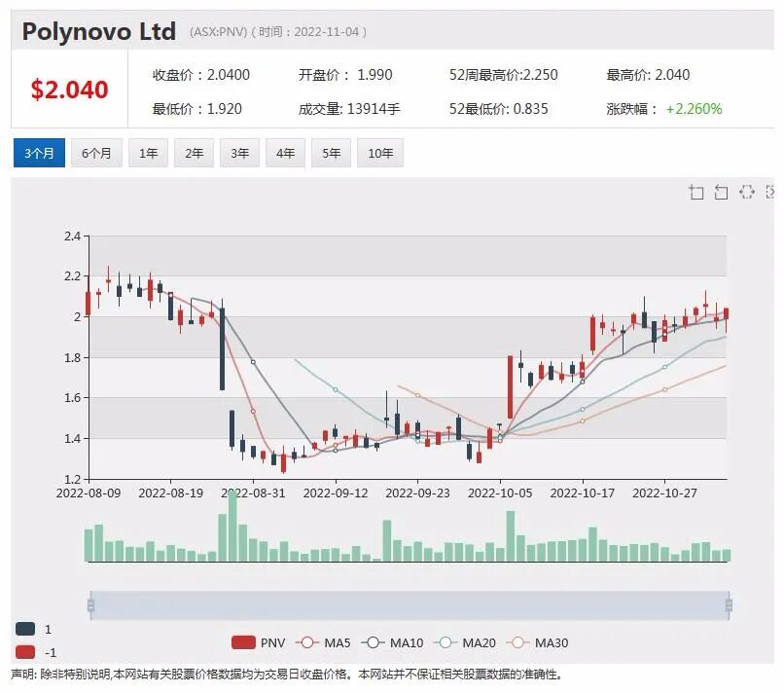Screen dimensions: 784x694
Task: Click the zoom-back (undo zoom) icon
Action: coord(721,192)
